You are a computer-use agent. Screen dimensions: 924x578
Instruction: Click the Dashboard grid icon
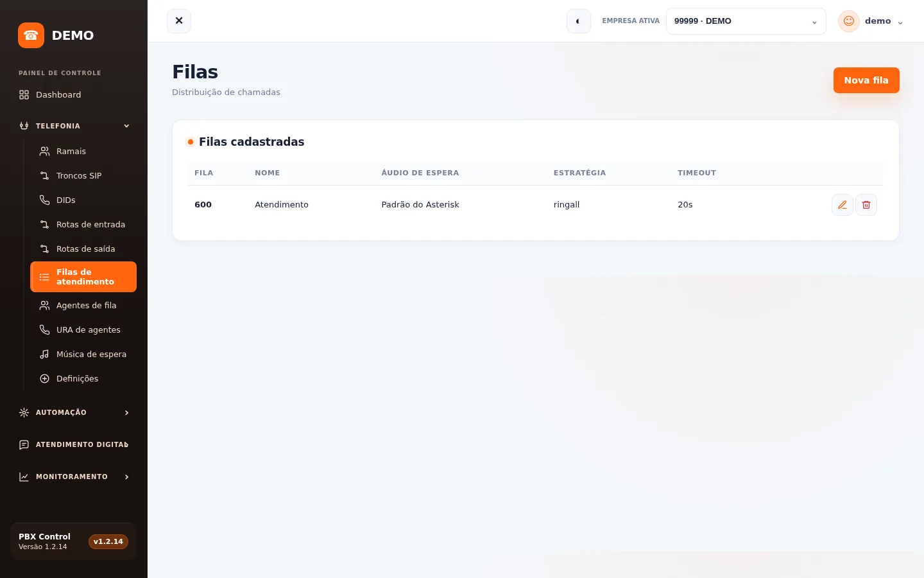(x=24, y=95)
